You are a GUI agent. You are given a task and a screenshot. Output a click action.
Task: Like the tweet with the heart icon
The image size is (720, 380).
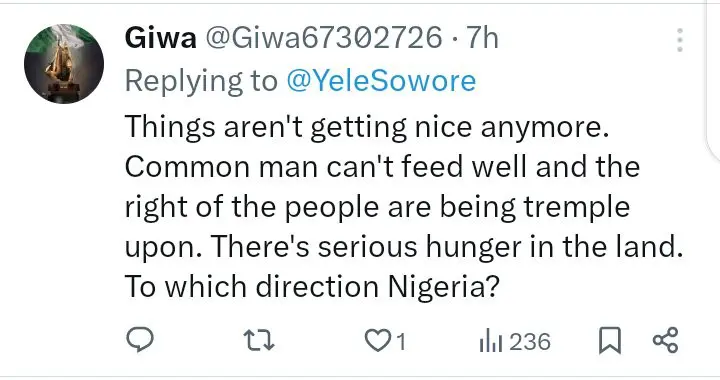(377, 341)
